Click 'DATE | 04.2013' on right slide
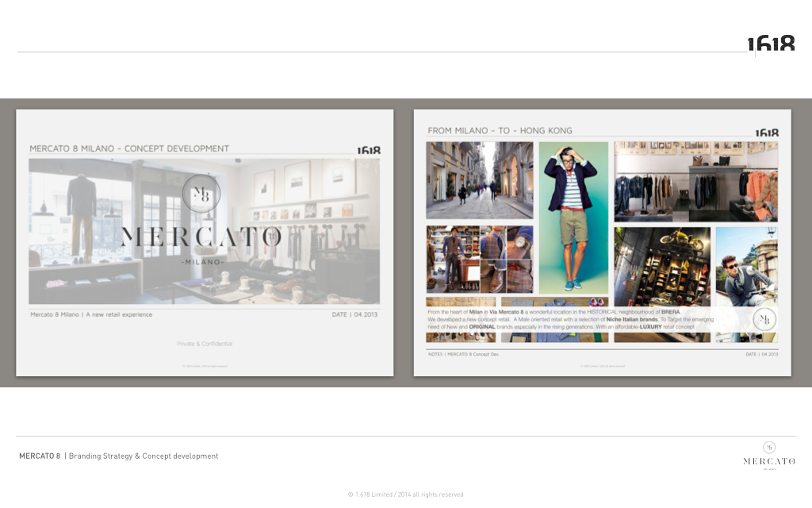This screenshot has width=812, height=508. click(x=762, y=355)
